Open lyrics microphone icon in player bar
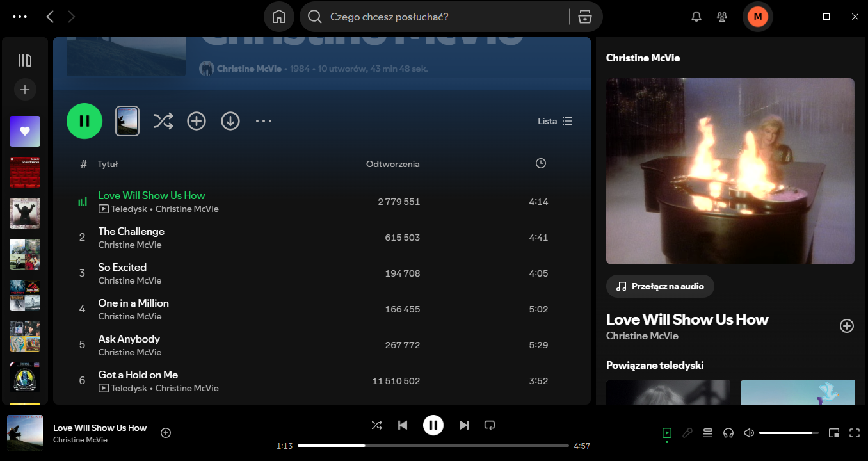Image resolution: width=868 pixels, height=461 pixels. (x=687, y=433)
